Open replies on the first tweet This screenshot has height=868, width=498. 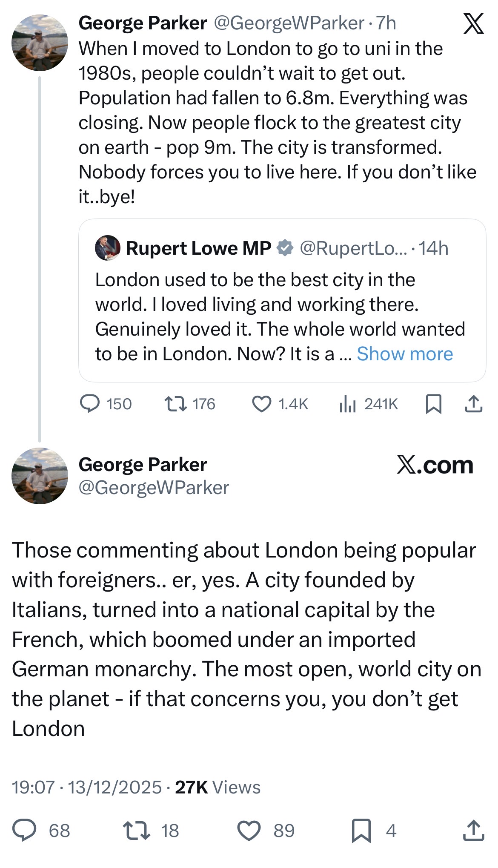click(90, 404)
